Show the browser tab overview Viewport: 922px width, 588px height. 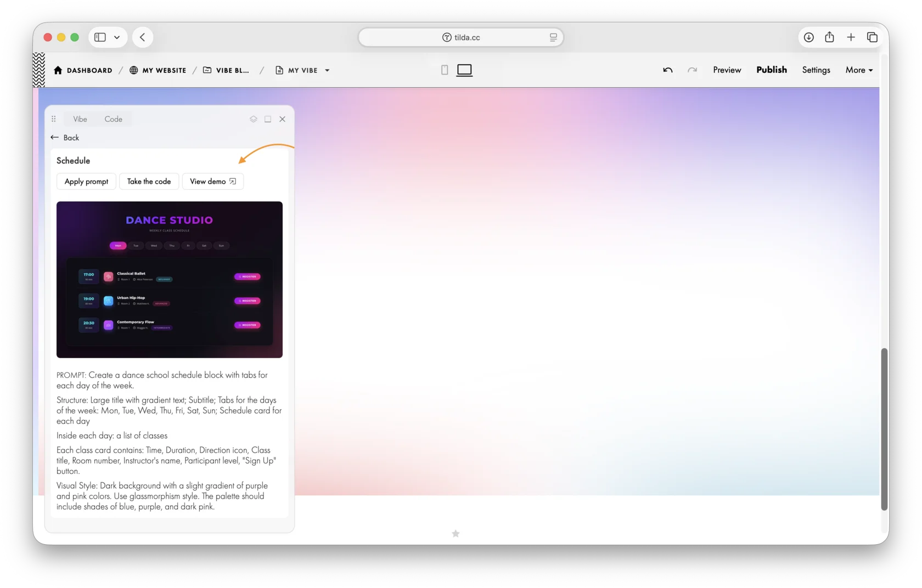(872, 37)
